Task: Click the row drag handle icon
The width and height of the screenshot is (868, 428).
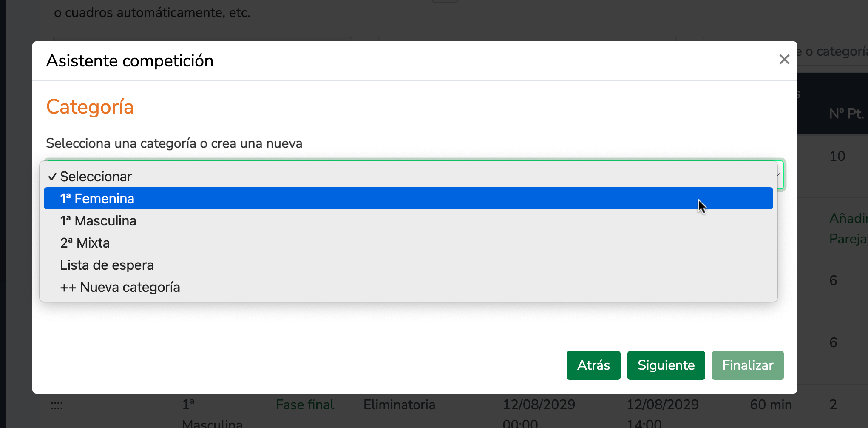Action: point(57,405)
